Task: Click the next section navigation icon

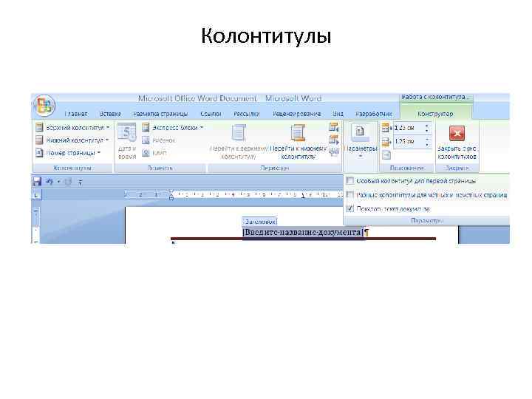Action: [x=334, y=140]
